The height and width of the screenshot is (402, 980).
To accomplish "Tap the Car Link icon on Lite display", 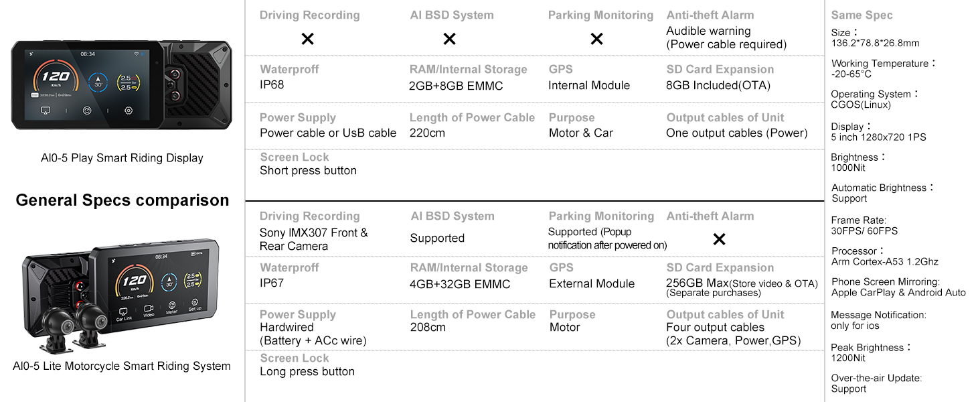I will pyautogui.click(x=124, y=314).
